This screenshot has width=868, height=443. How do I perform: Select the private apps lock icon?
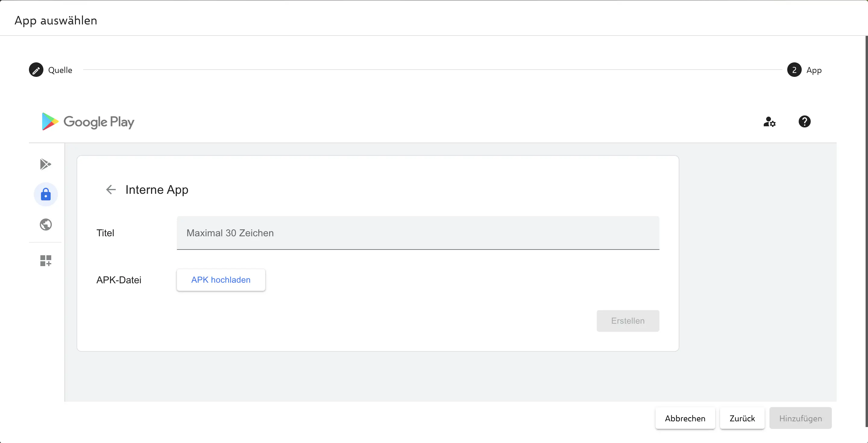[46, 194]
